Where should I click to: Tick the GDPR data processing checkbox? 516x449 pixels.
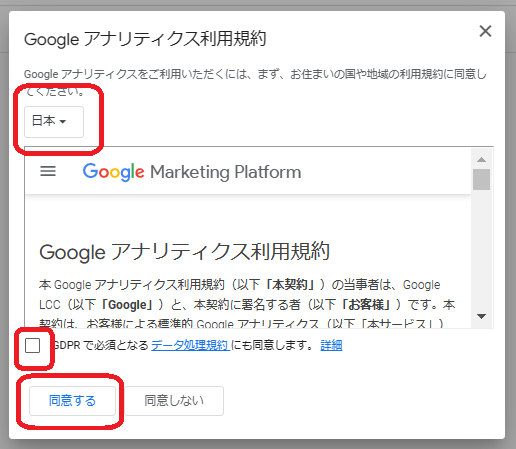(32, 345)
